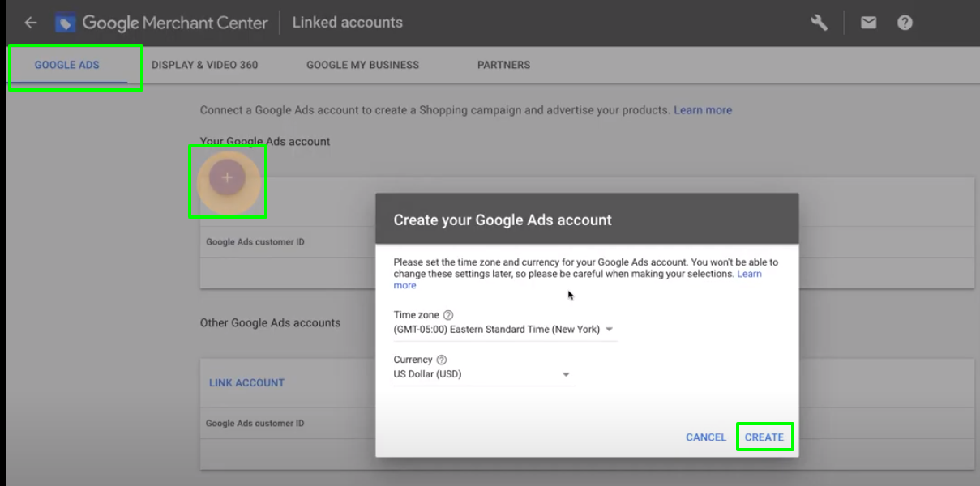The width and height of the screenshot is (980, 486).
Task: Click the back arrow in the header
Action: (31, 23)
